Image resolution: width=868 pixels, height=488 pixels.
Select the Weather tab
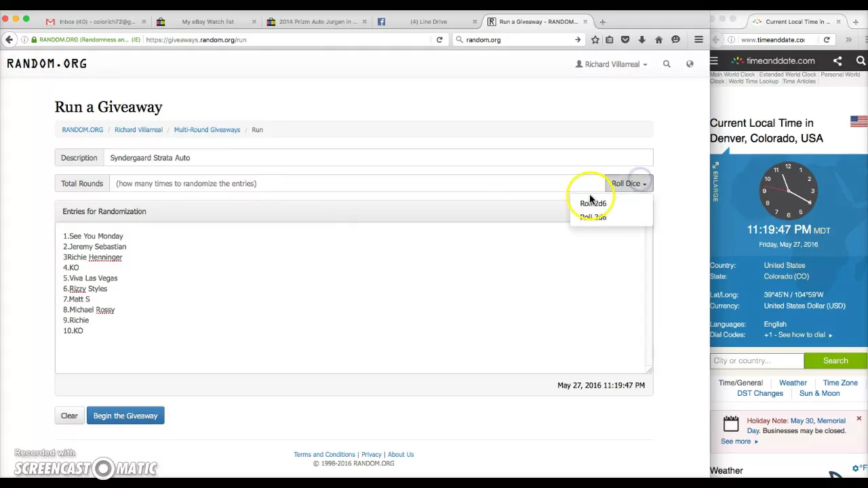793,383
